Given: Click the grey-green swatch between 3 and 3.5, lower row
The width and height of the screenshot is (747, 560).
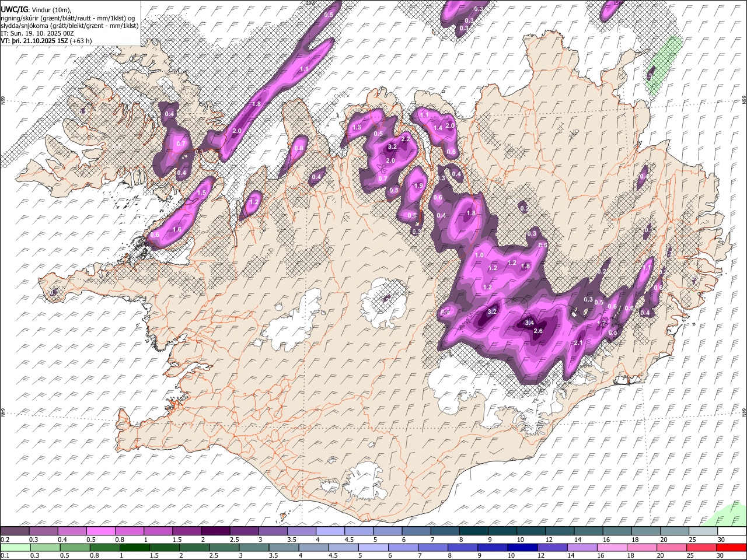Looking at the screenshot, I should pos(254,547).
